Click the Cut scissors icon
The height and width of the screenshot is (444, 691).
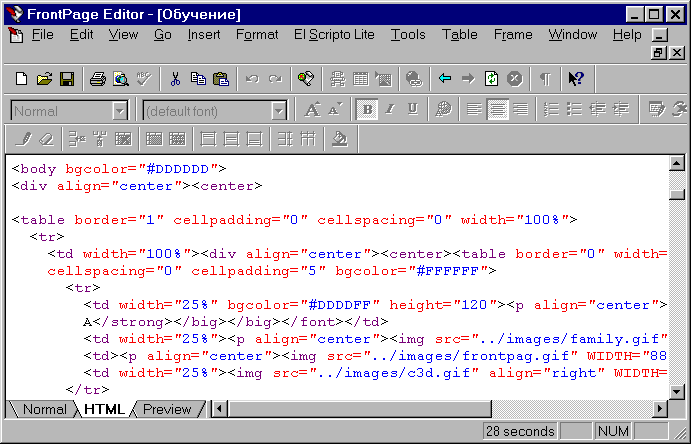click(175, 78)
